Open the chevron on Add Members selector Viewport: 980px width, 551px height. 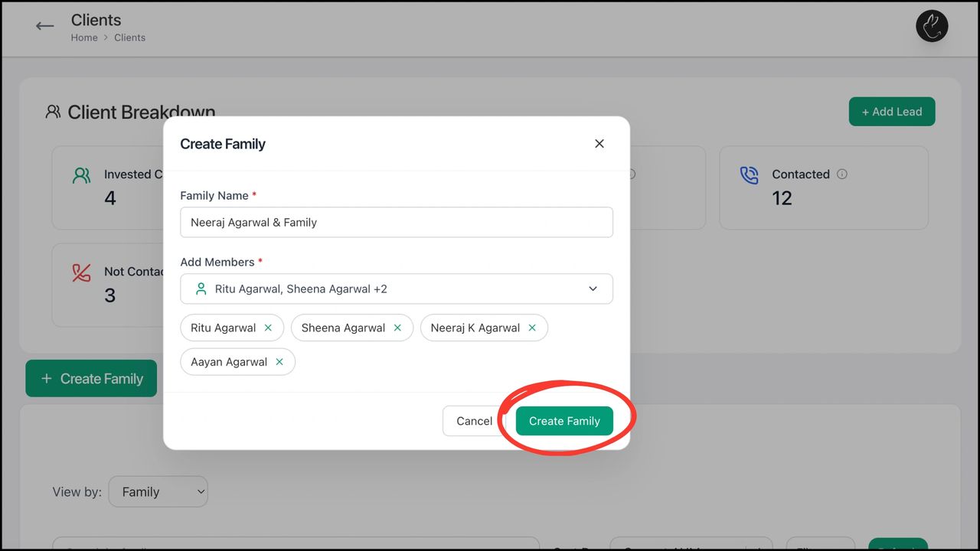pyautogui.click(x=593, y=289)
